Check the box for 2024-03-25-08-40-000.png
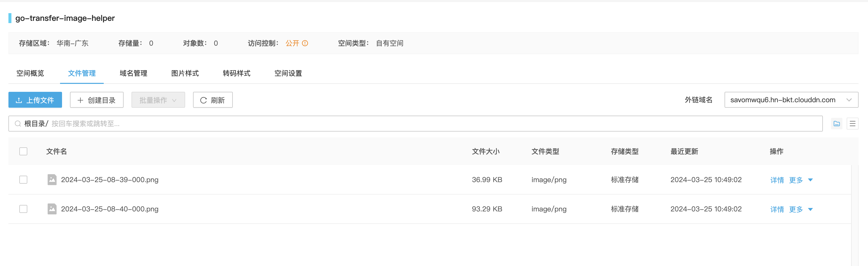 click(x=23, y=209)
